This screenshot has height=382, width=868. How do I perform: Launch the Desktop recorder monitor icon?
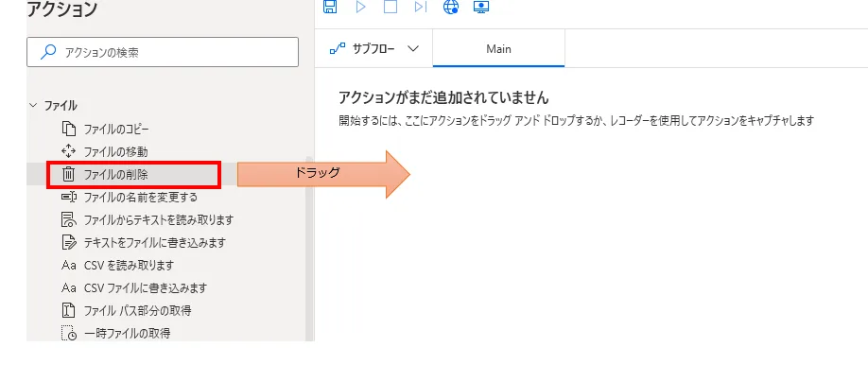(482, 7)
